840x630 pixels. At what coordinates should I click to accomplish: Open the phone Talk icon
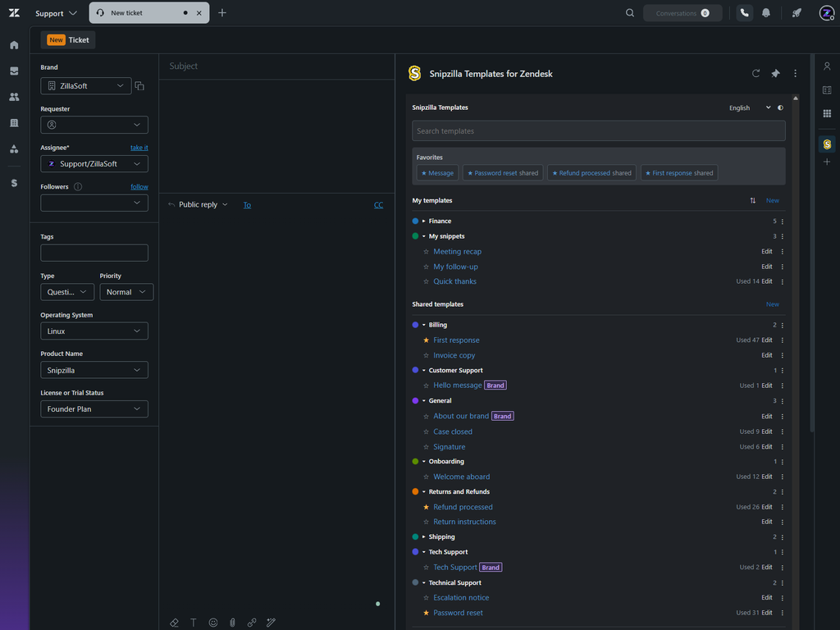coord(744,13)
